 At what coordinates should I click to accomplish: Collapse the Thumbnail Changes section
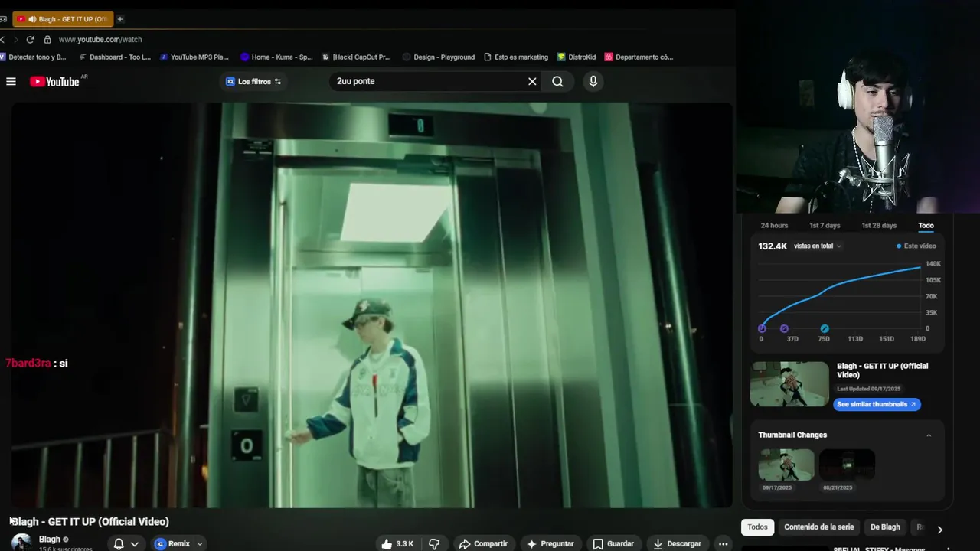(x=929, y=435)
